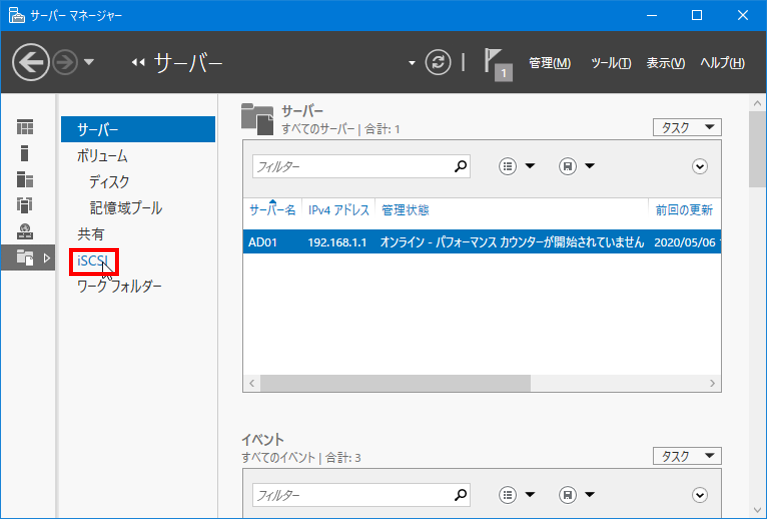Open タスク dropdown in イベント section
767x519 pixels.
(x=687, y=456)
